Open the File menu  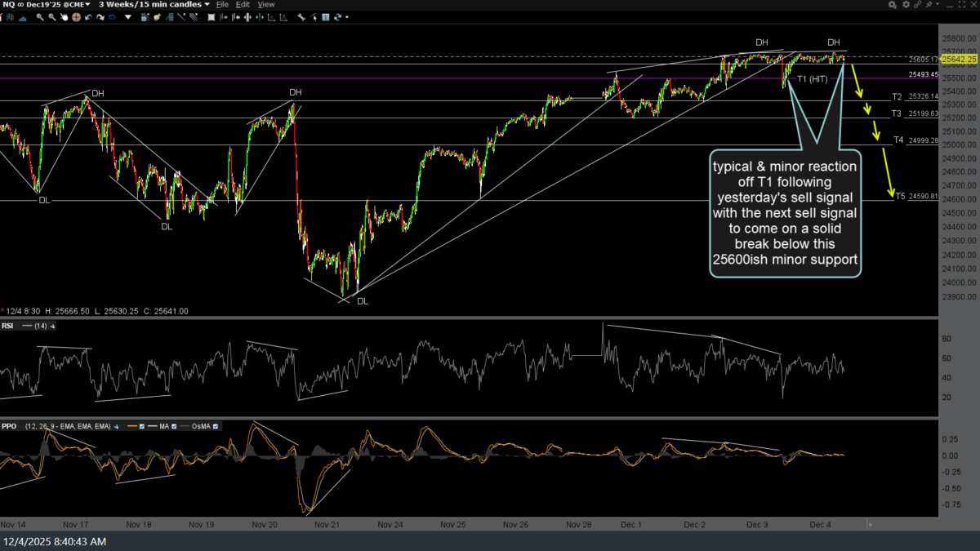[x=222, y=5]
